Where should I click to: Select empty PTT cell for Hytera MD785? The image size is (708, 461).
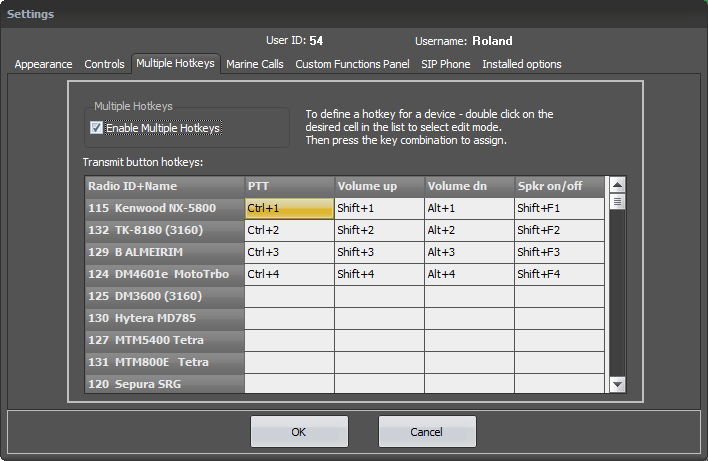pos(289,318)
